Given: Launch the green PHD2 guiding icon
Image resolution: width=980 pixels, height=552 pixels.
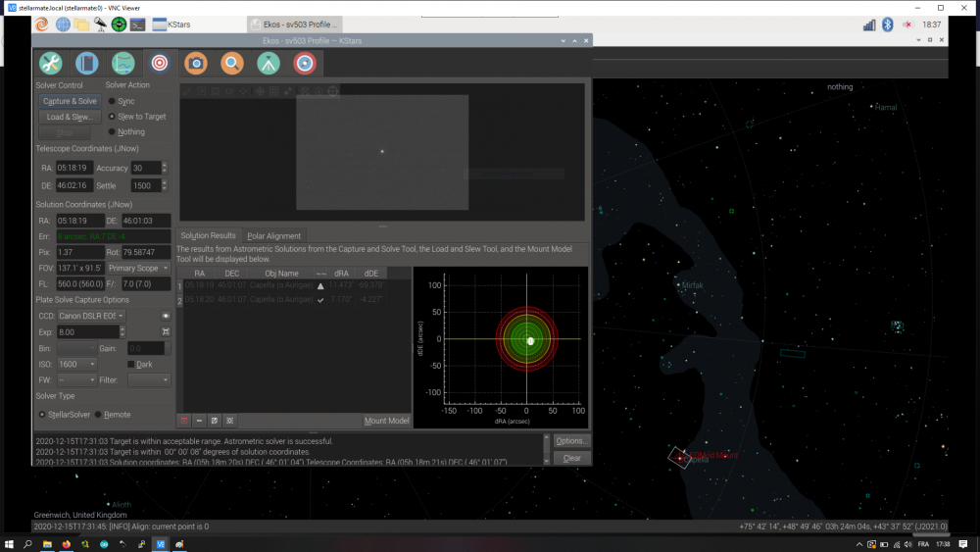Looking at the screenshot, I should tap(119, 25).
